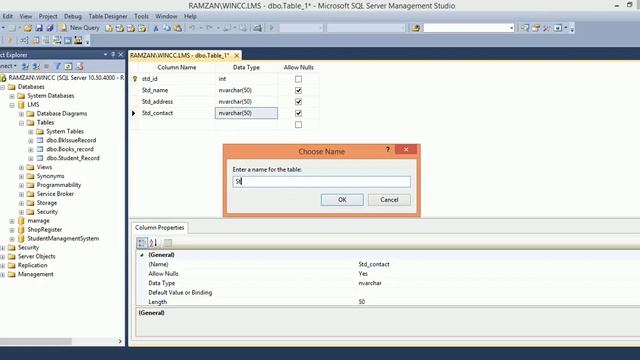Viewport: 640px width, 360px height.
Task: Open the View menu
Action: point(26,16)
